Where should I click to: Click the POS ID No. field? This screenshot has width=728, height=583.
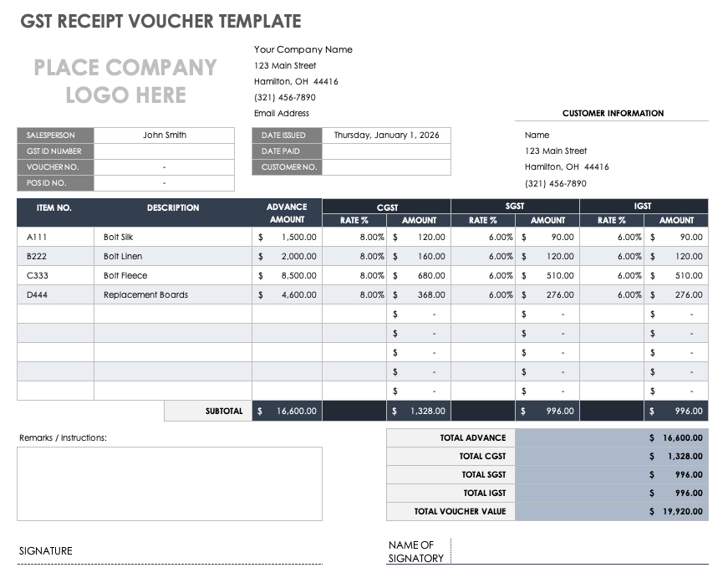pos(164,182)
